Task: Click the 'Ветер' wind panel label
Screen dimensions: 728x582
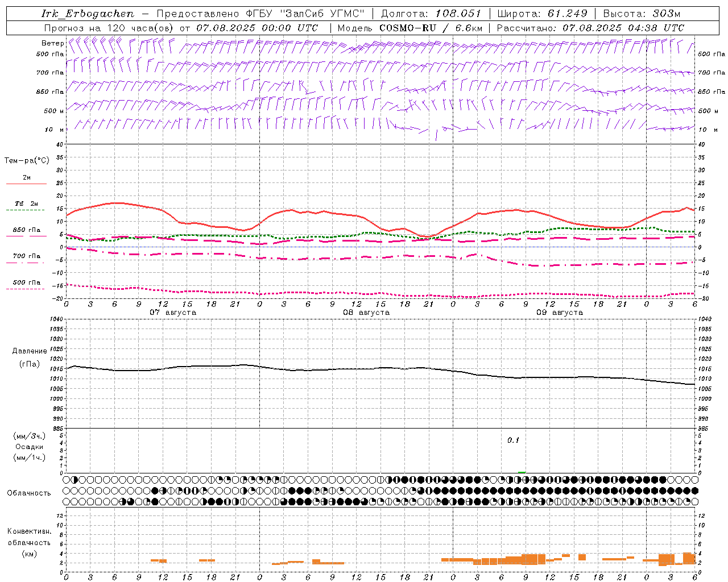Action: [52, 43]
